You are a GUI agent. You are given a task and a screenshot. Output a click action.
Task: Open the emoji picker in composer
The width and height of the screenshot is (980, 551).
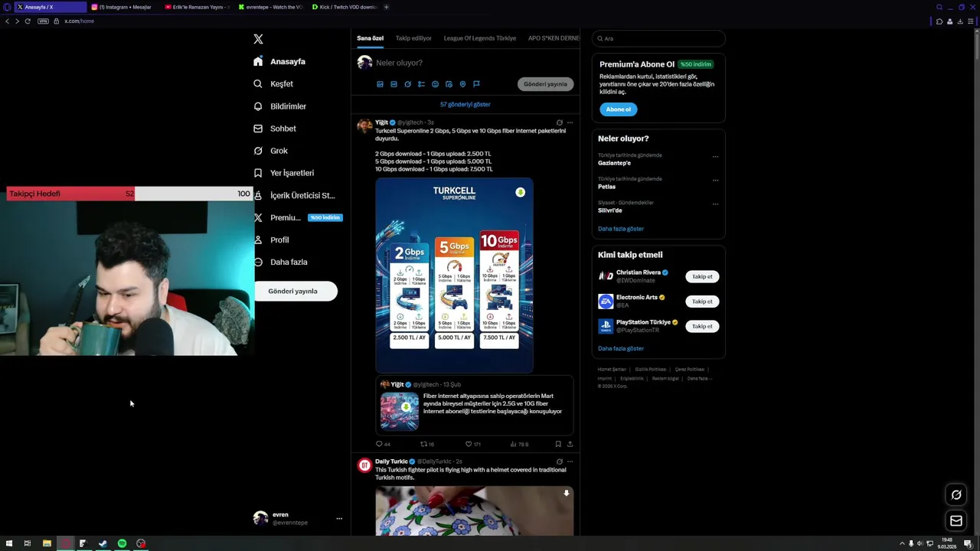pos(435,84)
